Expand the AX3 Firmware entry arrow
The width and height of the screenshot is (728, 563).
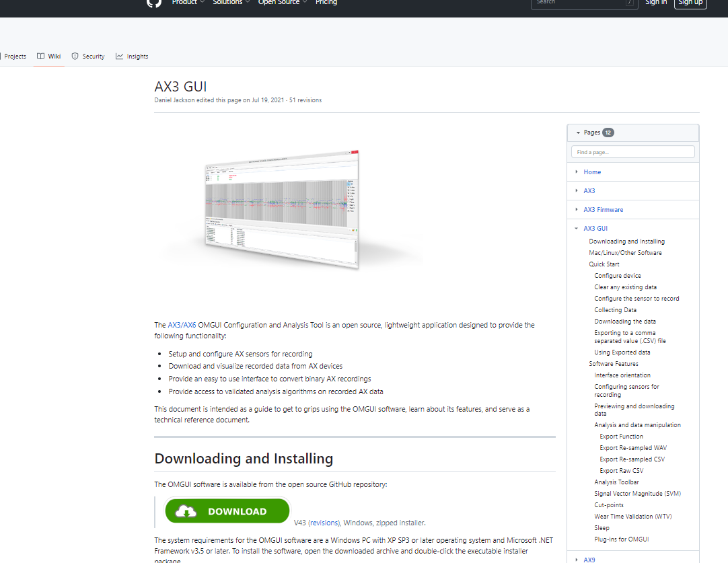tap(576, 209)
